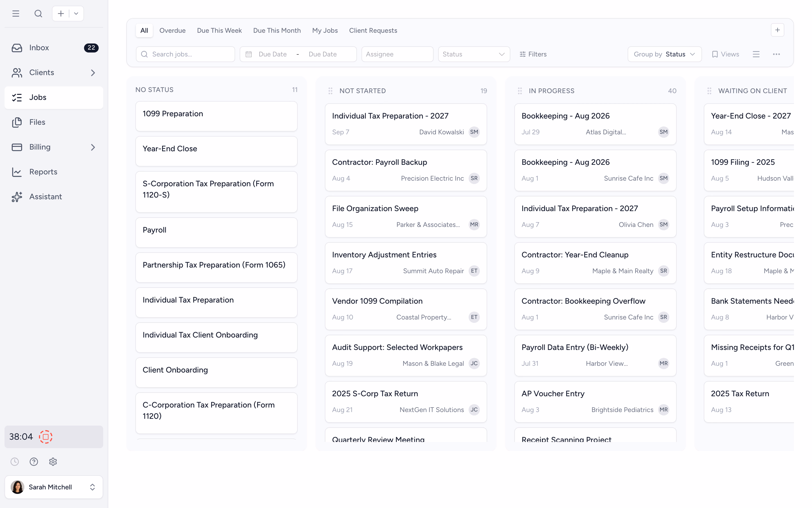The width and height of the screenshot is (812, 508).
Task: Click JC avatar on Mason & Blake Legal job
Action: [x=474, y=364]
